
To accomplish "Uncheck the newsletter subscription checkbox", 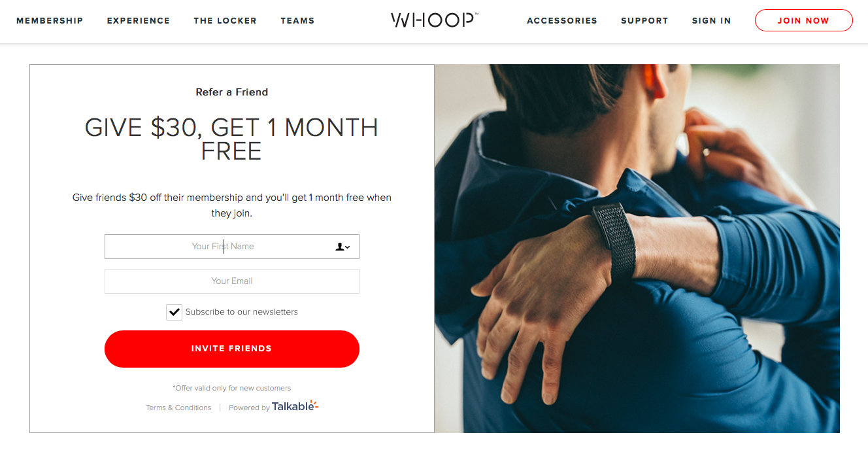I will (x=174, y=312).
